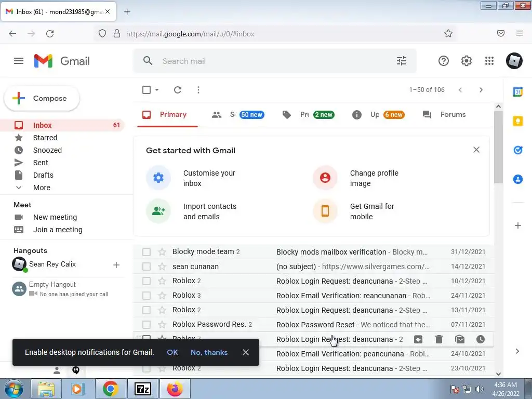
Task: Click the Hangouts contacts person icon
Action: click(57, 370)
